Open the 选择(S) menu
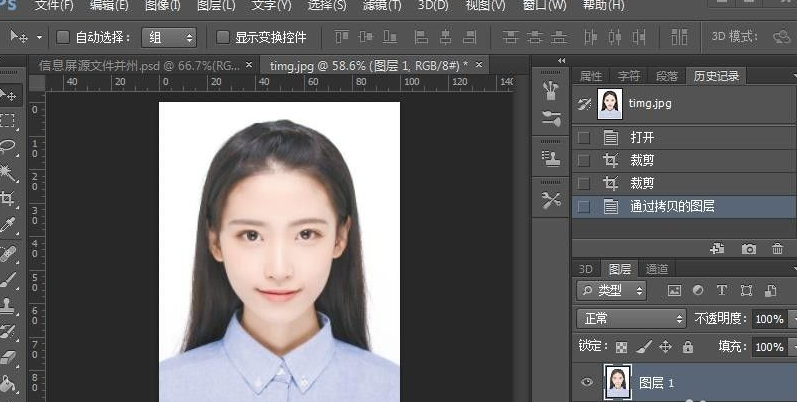Image resolution: width=797 pixels, height=402 pixels. 327,6
